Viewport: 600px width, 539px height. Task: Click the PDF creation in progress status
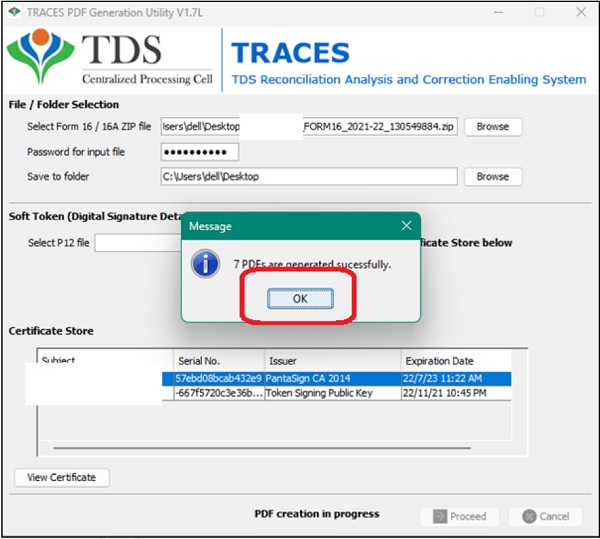(317, 514)
